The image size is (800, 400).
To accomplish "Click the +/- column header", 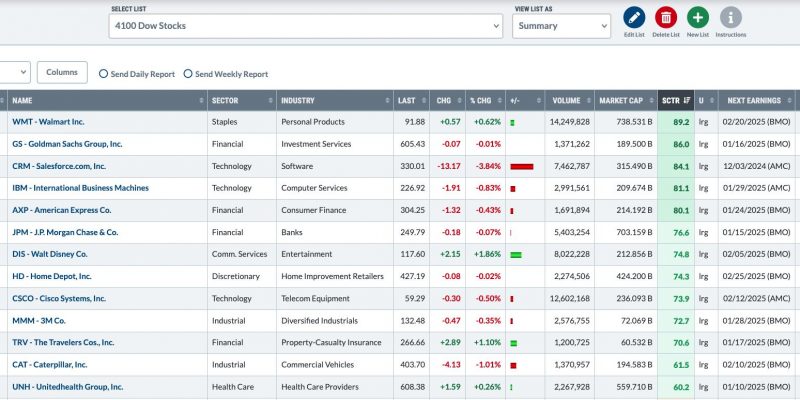I will tap(525, 101).
